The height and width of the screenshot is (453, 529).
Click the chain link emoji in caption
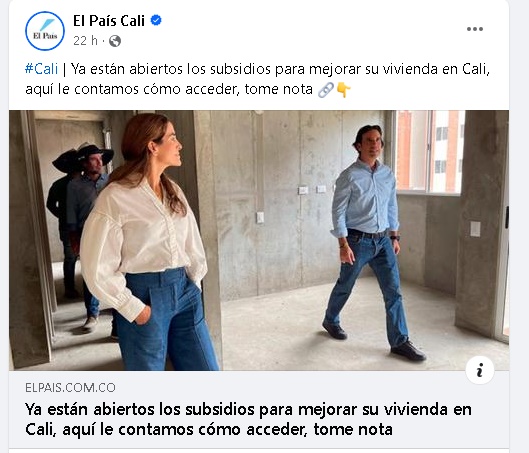[326, 90]
